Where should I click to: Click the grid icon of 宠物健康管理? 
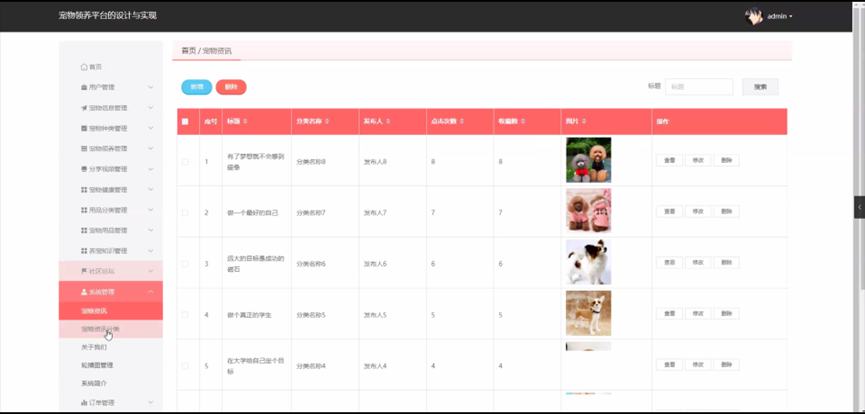(x=84, y=189)
